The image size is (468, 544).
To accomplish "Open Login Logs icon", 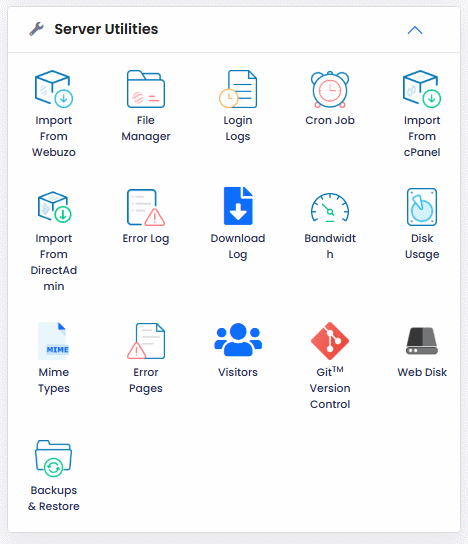I will (x=238, y=89).
